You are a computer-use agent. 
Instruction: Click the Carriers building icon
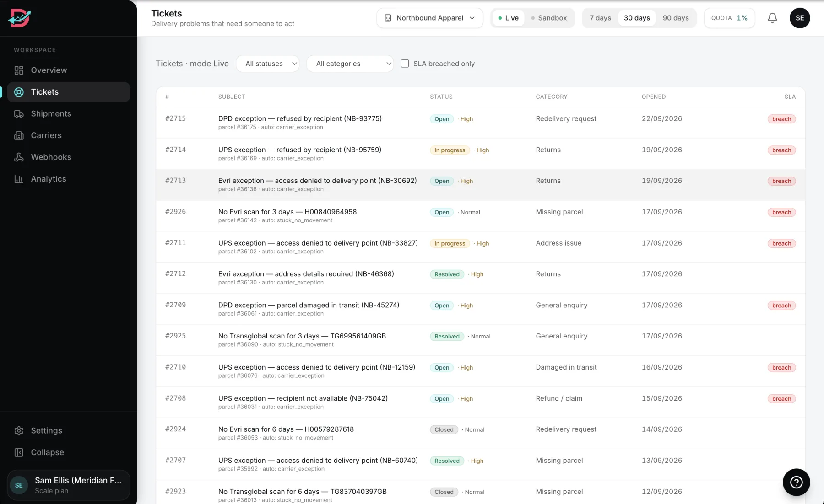19,135
